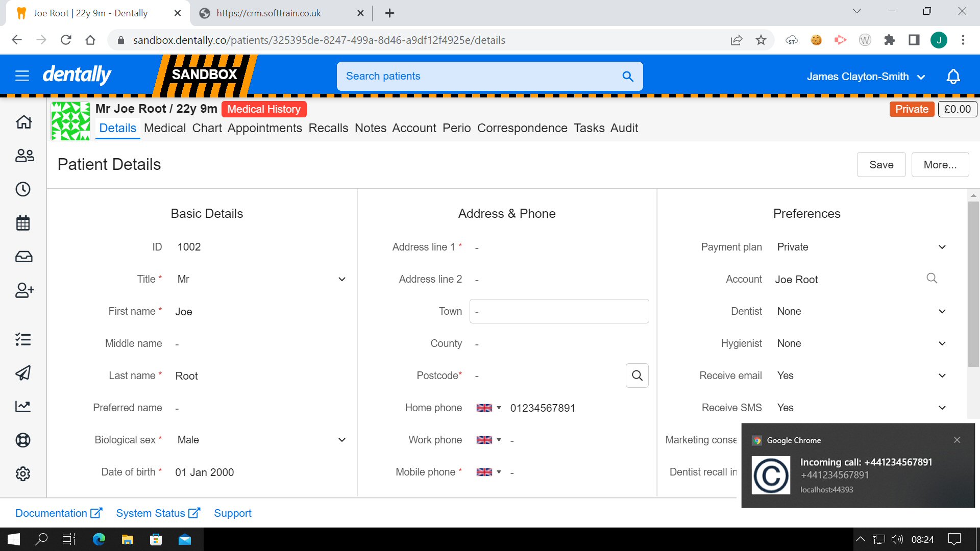Image resolution: width=980 pixels, height=551 pixels.
Task: Open the System Status link
Action: (158, 513)
